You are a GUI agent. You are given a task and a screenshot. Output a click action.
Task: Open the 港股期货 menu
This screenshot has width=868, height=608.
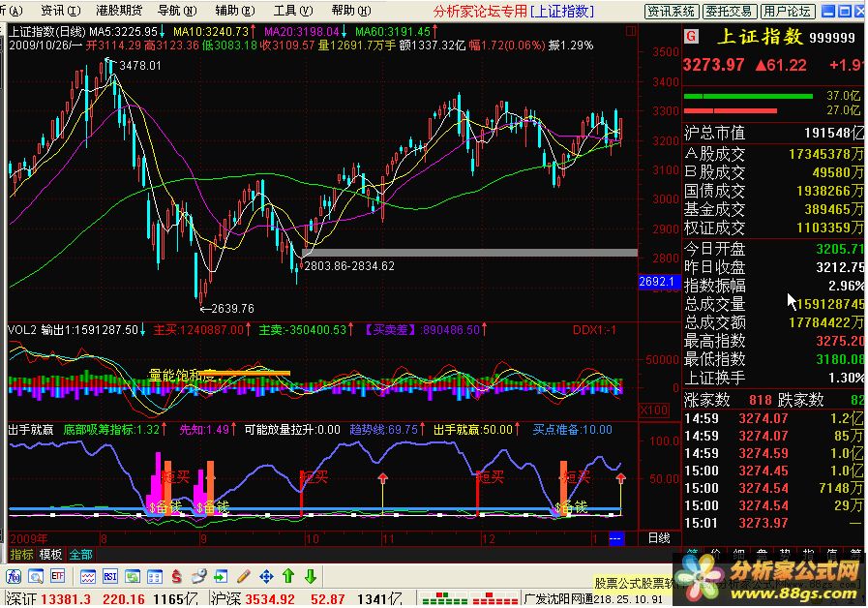[x=118, y=11]
